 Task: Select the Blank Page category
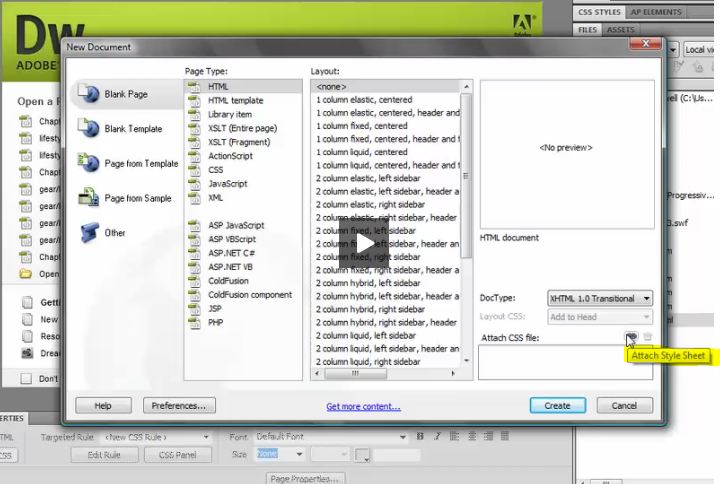[127, 94]
